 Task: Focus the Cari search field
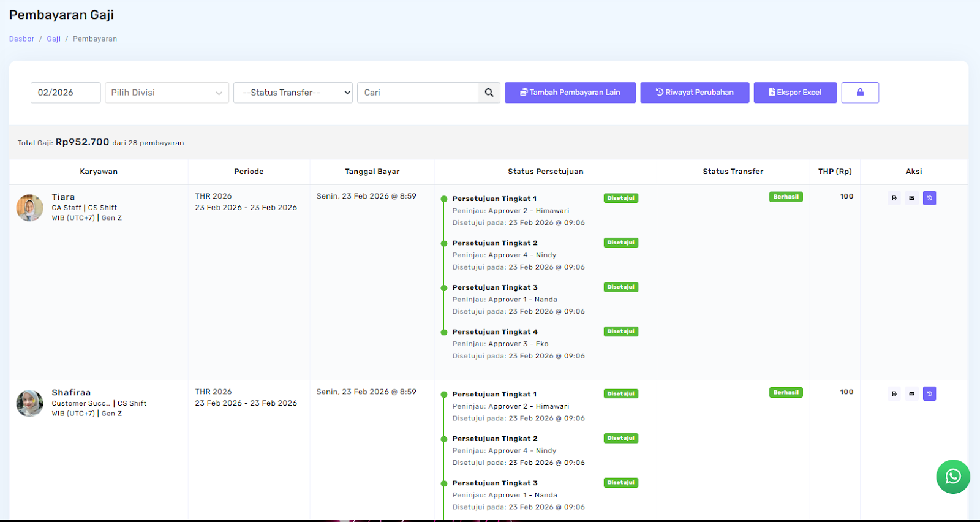pyautogui.click(x=417, y=93)
